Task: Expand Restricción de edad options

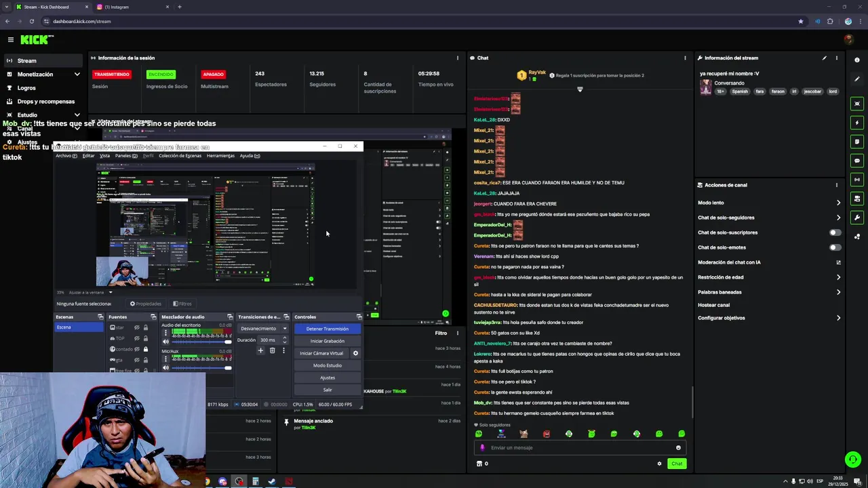Action: 838,277
